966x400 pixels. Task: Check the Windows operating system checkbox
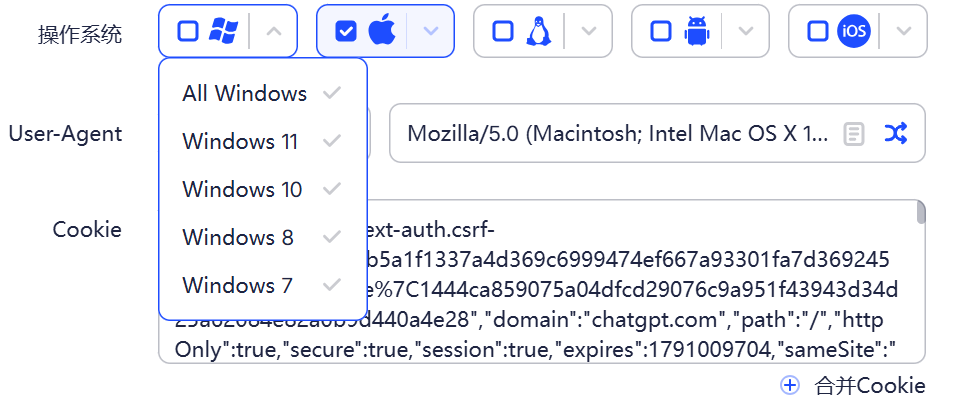point(188,31)
